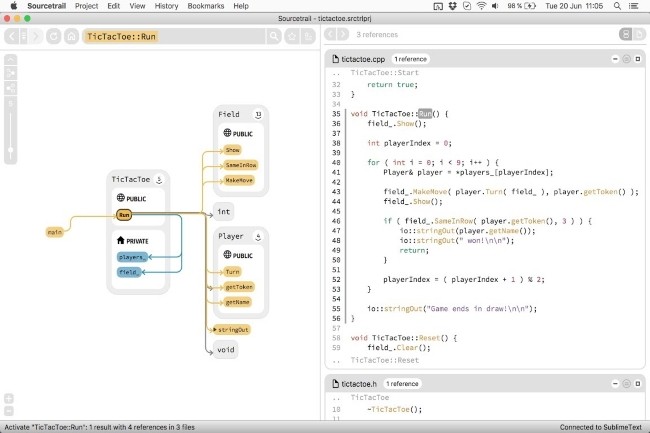Click the void type node
Image resolution: width=650 pixels, height=433 pixels.
tap(226, 350)
